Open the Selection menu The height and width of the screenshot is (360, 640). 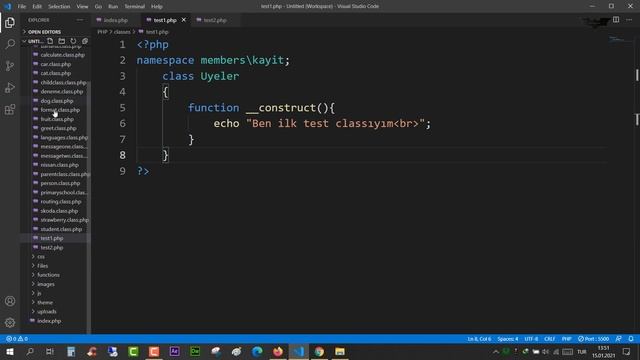click(59, 7)
